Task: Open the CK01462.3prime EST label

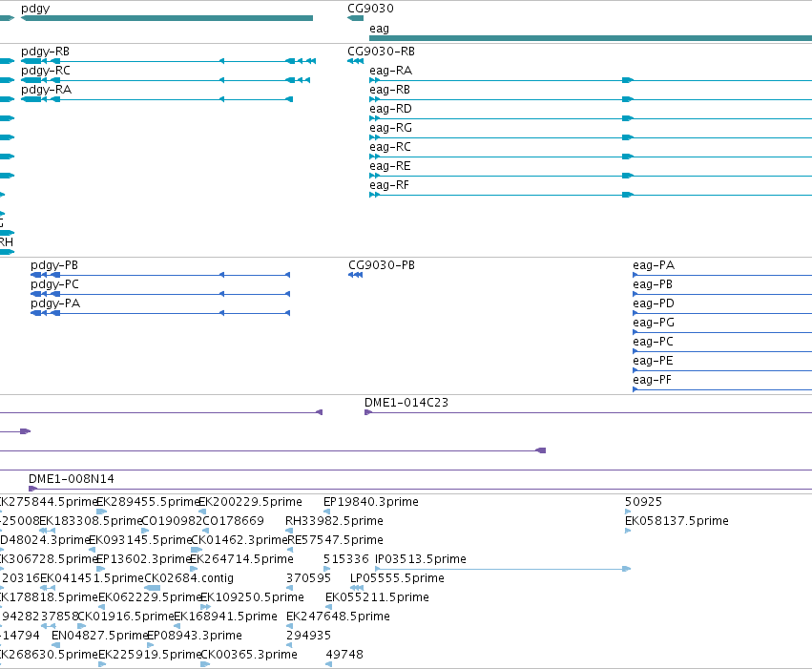Action: click(x=239, y=540)
